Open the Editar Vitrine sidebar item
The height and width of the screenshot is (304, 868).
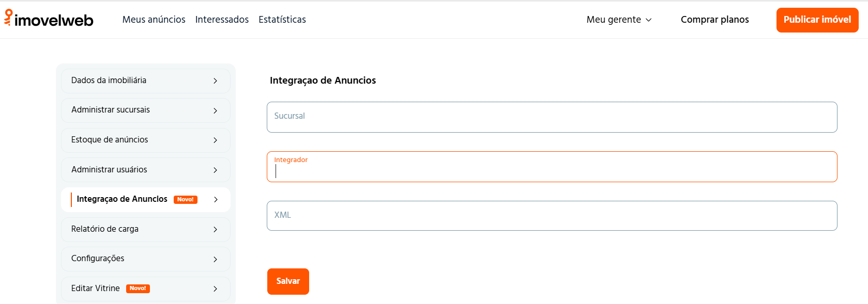click(x=96, y=289)
